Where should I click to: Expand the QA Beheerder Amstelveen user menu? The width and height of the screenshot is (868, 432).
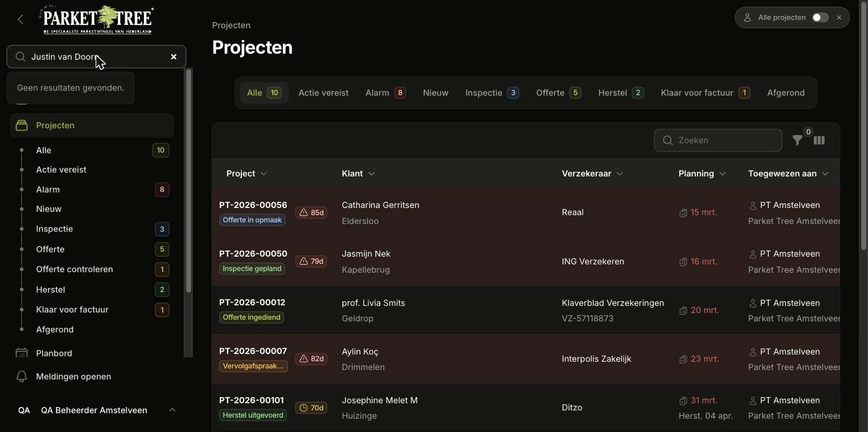click(x=172, y=410)
